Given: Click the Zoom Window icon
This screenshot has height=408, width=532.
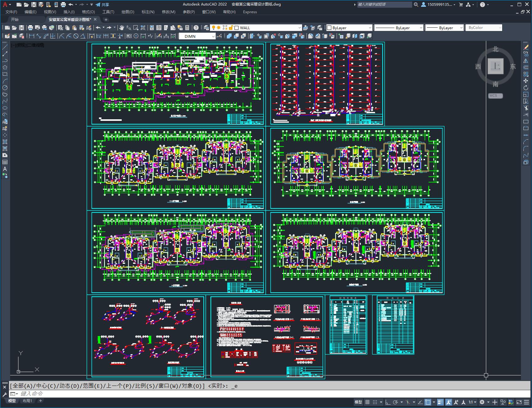Looking at the screenshot, I should point(136,28).
